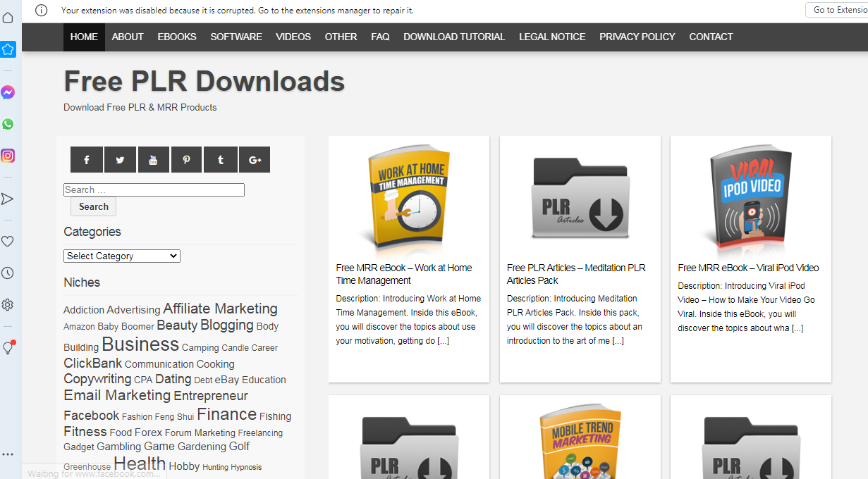Open Messenger in the sidebar
The height and width of the screenshot is (479, 868).
(x=8, y=92)
